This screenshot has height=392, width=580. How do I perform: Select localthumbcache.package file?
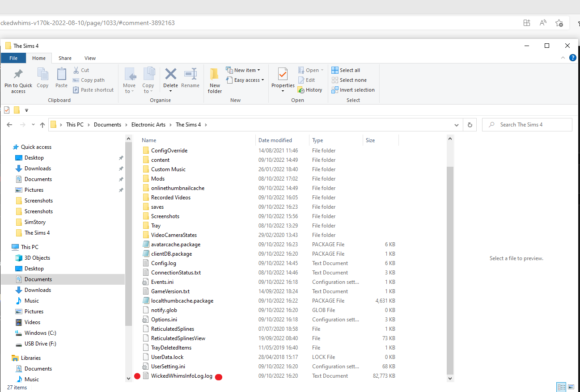(182, 301)
